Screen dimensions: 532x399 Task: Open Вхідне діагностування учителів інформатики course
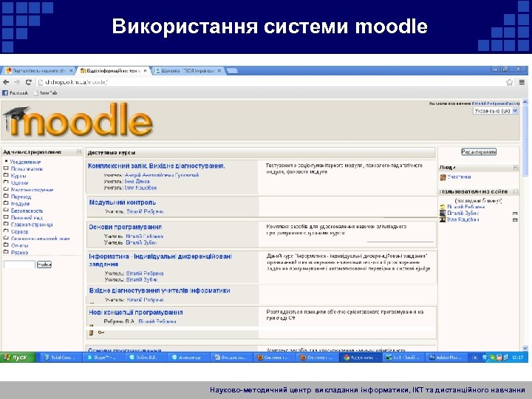pyautogui.click(x=160, y=290)
